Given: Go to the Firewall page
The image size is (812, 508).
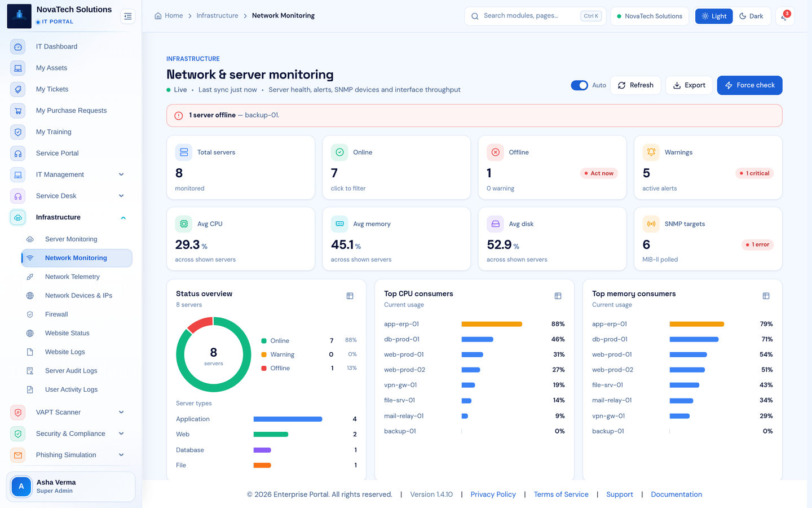Looking at the screenshot, I should 77,314.
